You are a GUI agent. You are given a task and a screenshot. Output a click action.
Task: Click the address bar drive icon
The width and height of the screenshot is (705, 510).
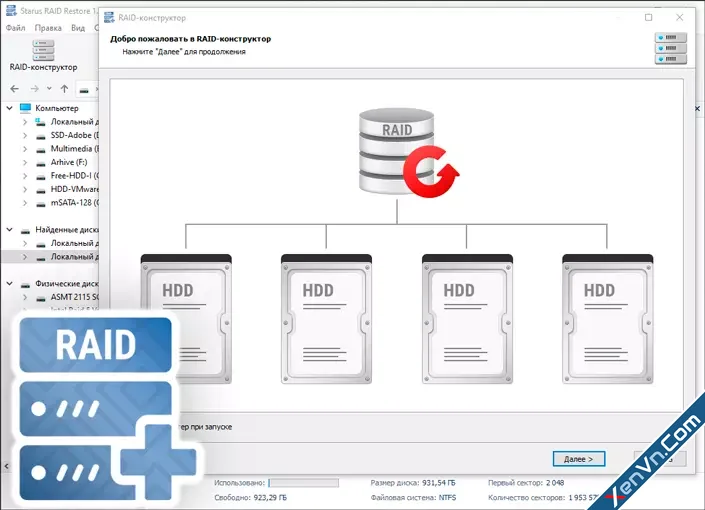pyautogui.click(x=84, y=90)
